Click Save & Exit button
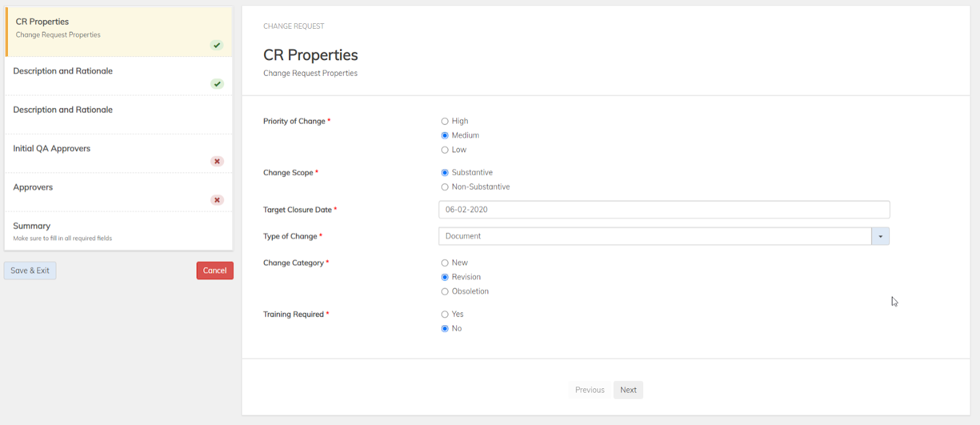Image resolution: width=980 pixels, height=425 pixels. click(30, 271)
